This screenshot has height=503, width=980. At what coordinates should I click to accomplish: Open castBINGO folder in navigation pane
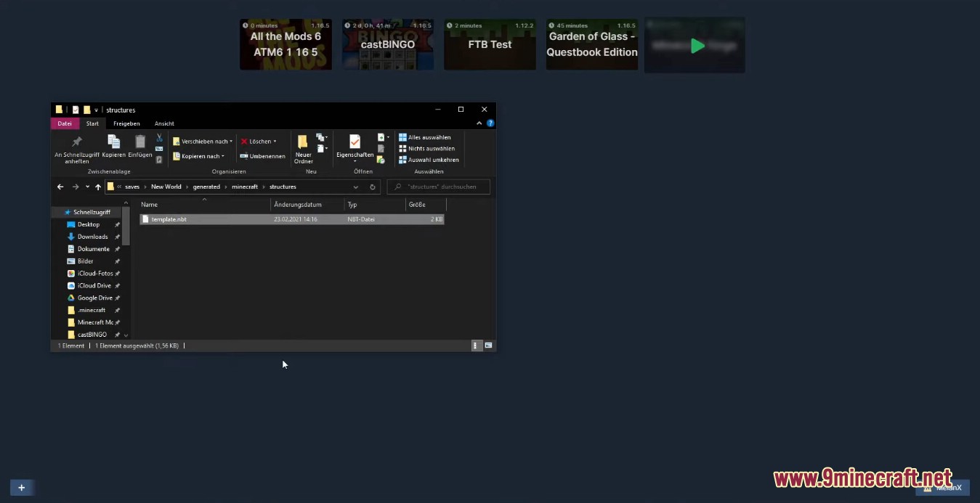92,335
